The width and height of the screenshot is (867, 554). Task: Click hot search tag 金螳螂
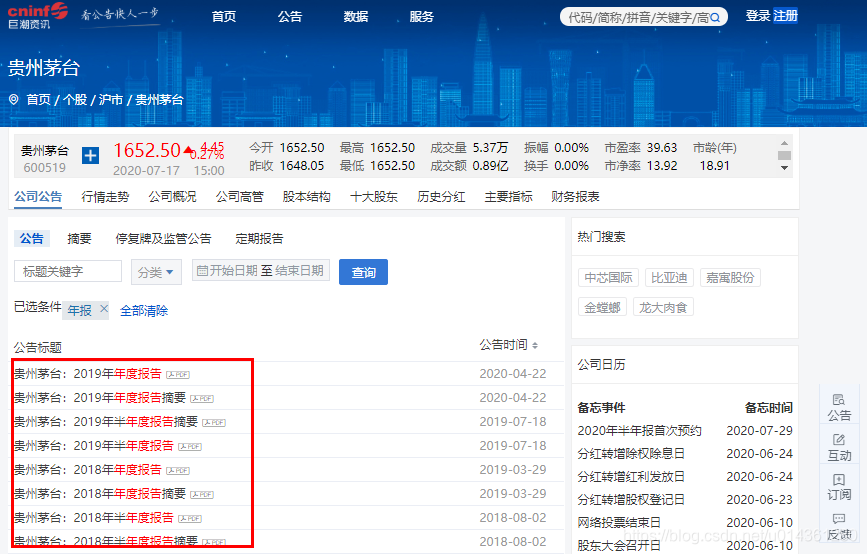pos(602,307)
